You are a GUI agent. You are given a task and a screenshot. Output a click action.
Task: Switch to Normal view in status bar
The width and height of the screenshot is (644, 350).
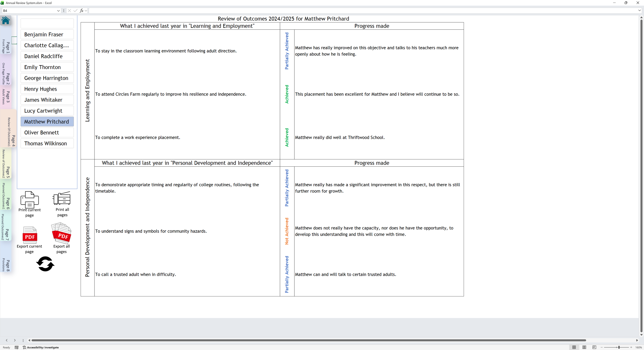[x=574, y=347]
